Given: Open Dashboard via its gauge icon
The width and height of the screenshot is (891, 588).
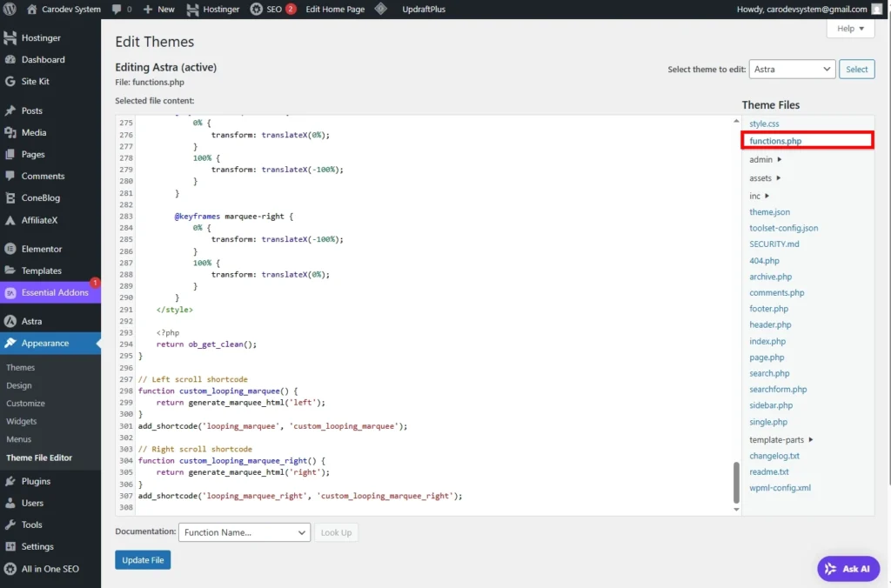Looking at the screenshot, I should pyautogui.click(x=10, y=60).
